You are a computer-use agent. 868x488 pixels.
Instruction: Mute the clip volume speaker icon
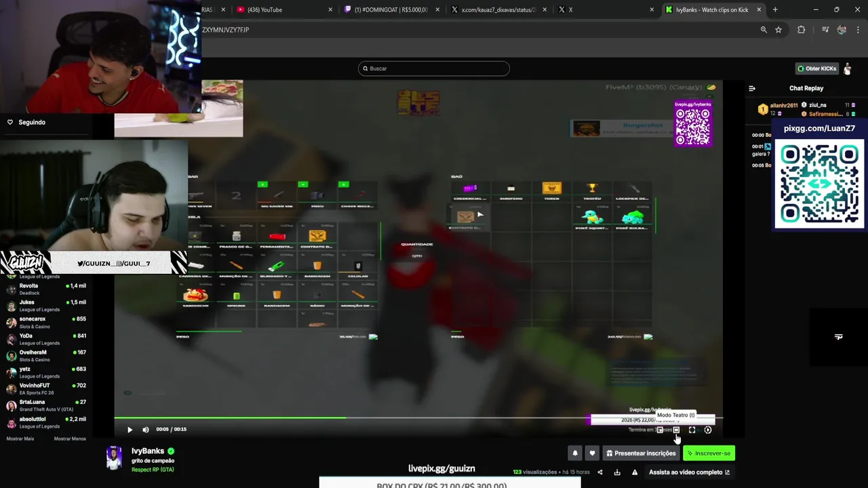(x=145, y=430)
